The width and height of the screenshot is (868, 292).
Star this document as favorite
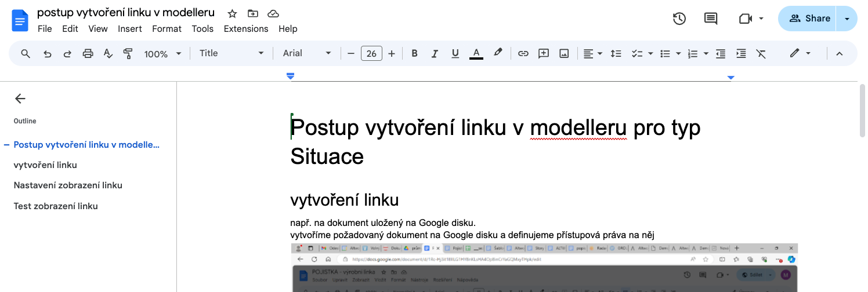pos(232,13)
